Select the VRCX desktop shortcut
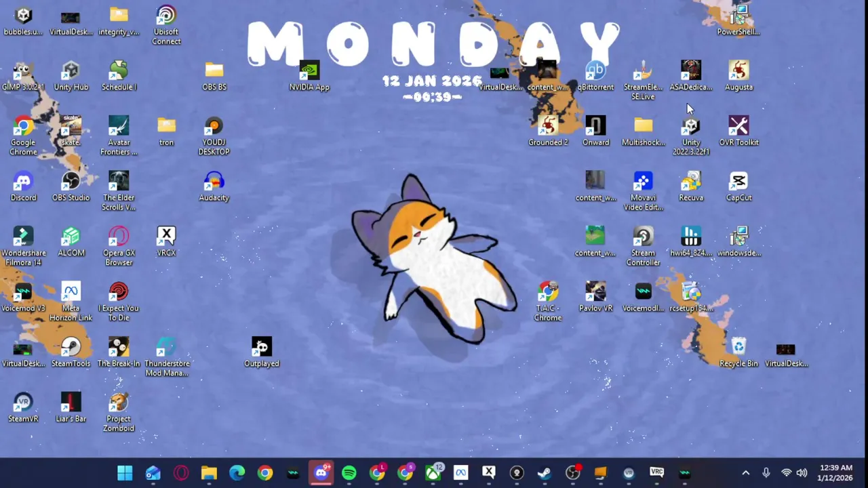 tap(166, 242)
